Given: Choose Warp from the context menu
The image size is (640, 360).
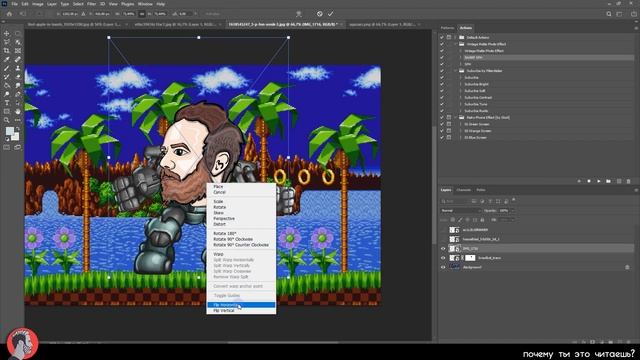Looking at the screenshot, I should 241,254.
